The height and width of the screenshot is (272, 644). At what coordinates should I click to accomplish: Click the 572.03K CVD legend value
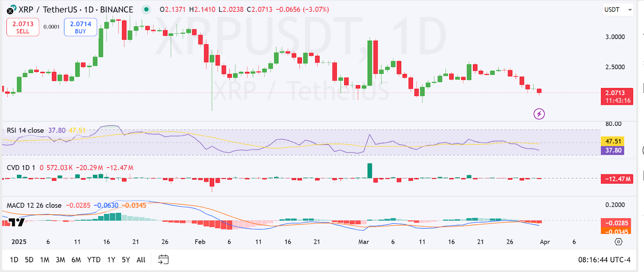pyautogui.click(x=60, y=168)
